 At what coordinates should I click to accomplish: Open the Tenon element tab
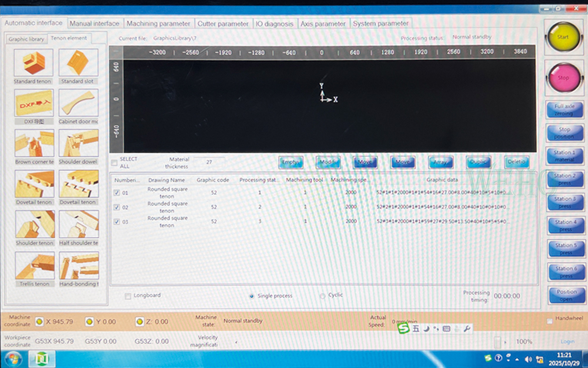point(68,38)
